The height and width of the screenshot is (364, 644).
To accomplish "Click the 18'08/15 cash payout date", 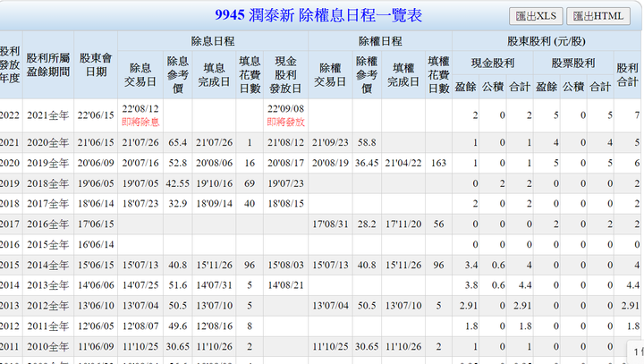I will pos(285,204).
